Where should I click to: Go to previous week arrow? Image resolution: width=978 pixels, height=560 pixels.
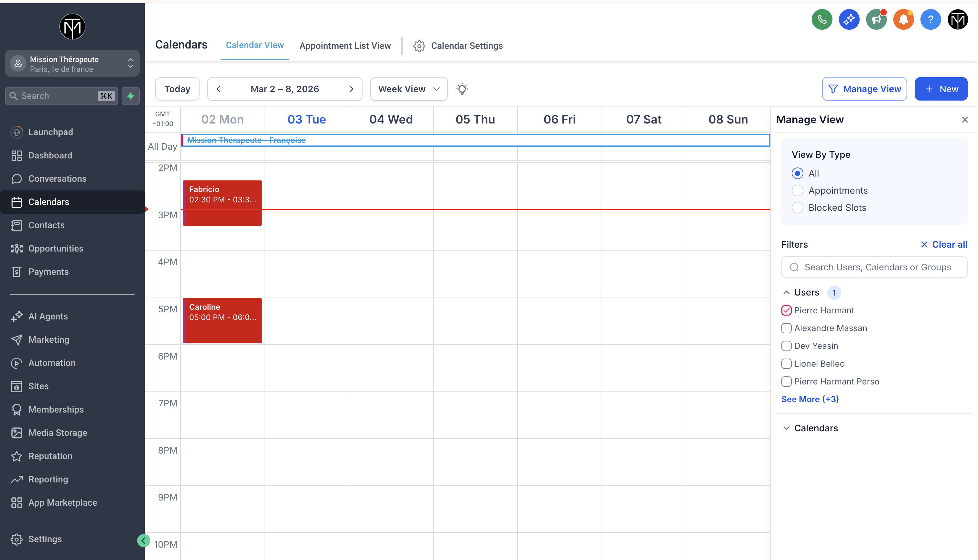click(x=219, y=89)
